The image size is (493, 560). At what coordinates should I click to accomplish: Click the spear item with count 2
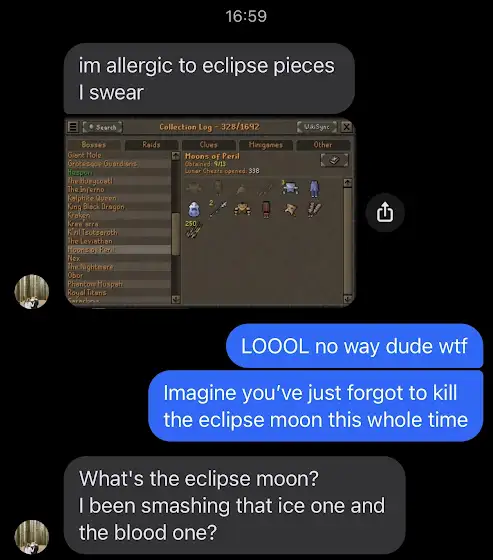218,208
